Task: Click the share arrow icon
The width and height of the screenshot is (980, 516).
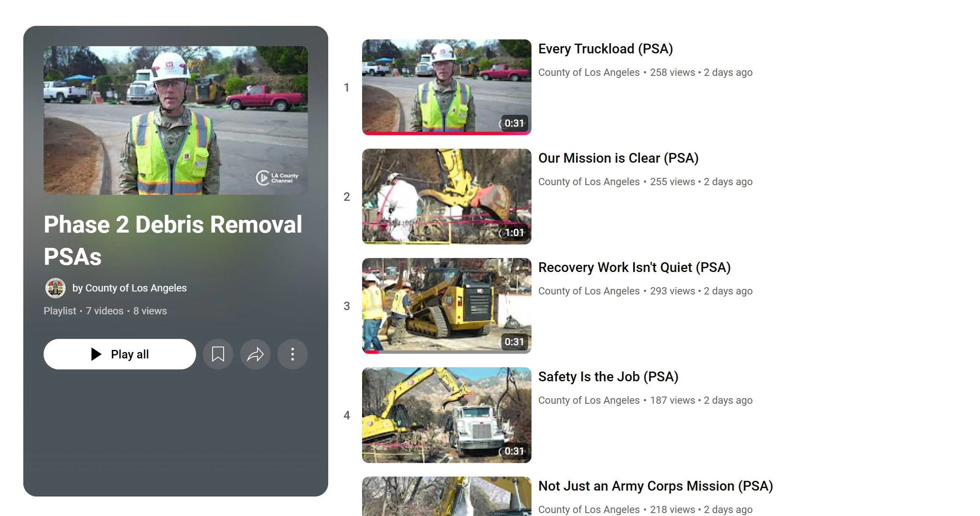Action: [x=255, y=354]
